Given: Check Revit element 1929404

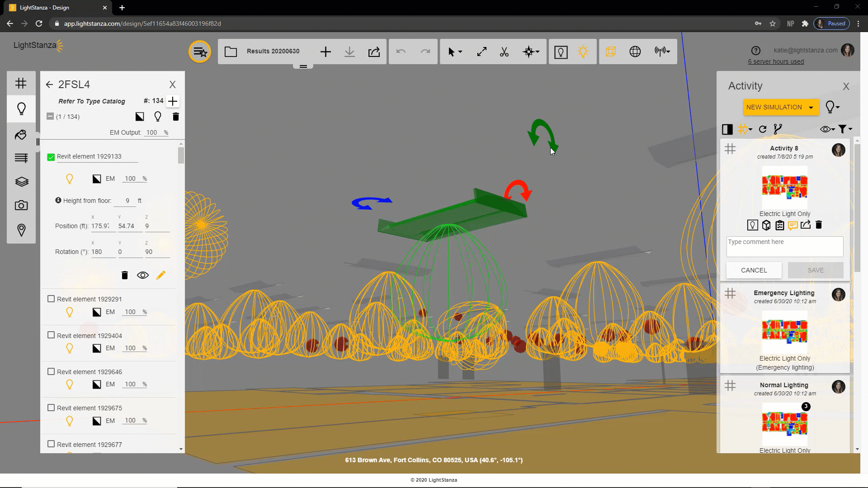Looking at the screenshot, I should [x=51, y=335].
